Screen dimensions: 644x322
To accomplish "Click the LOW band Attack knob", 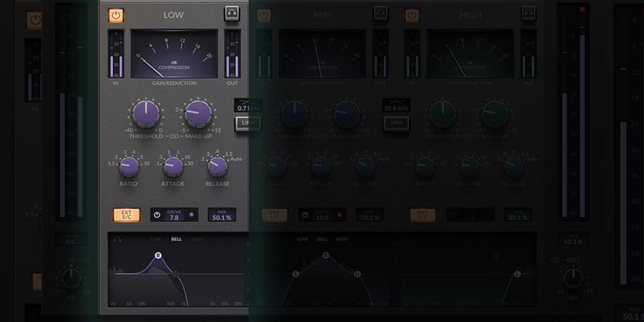I will 173,166.
